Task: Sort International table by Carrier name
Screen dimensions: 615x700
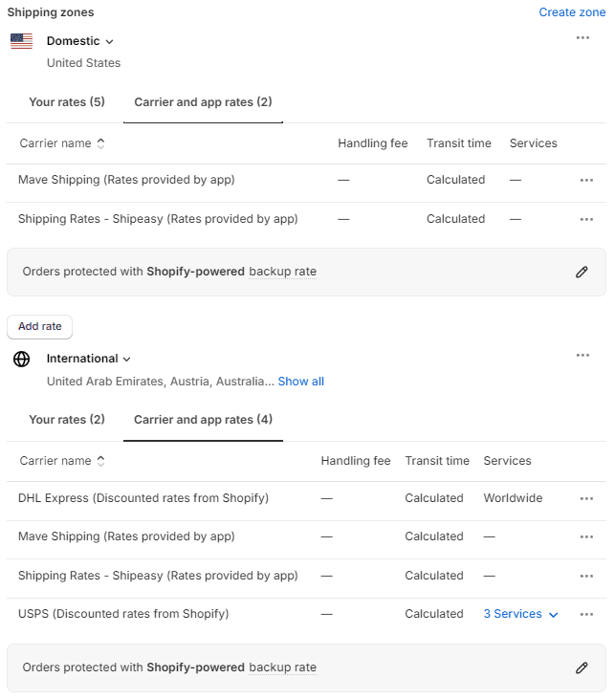Action: click(62, 461)
